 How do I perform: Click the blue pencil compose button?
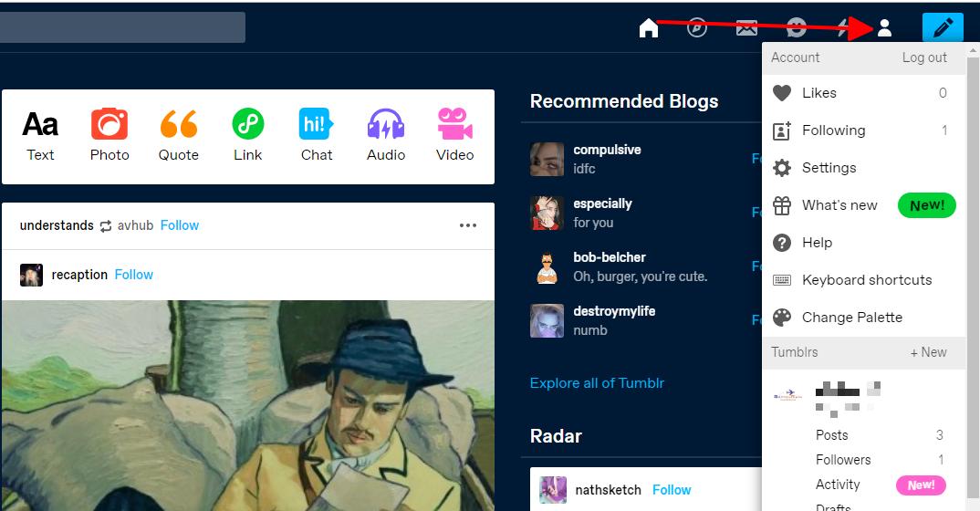[x=943, y=27]
